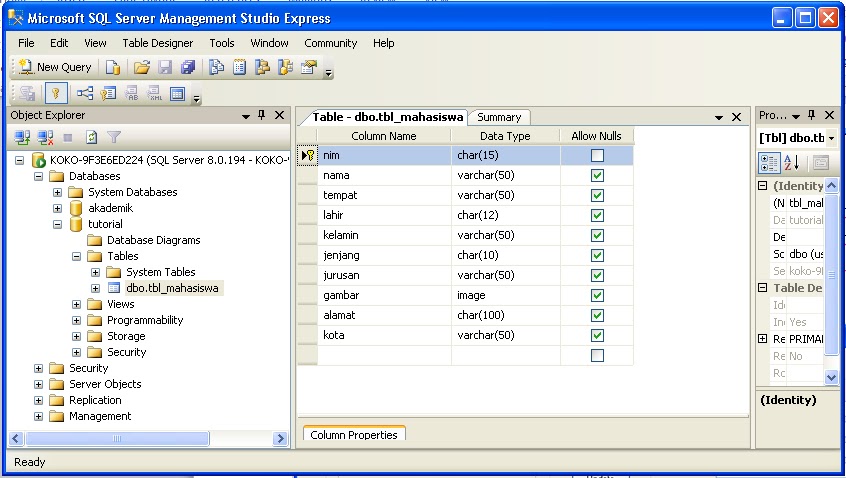Screen dimensions: 846x478
Task: Expand the System Databases node
Action: tap(57, 192)
